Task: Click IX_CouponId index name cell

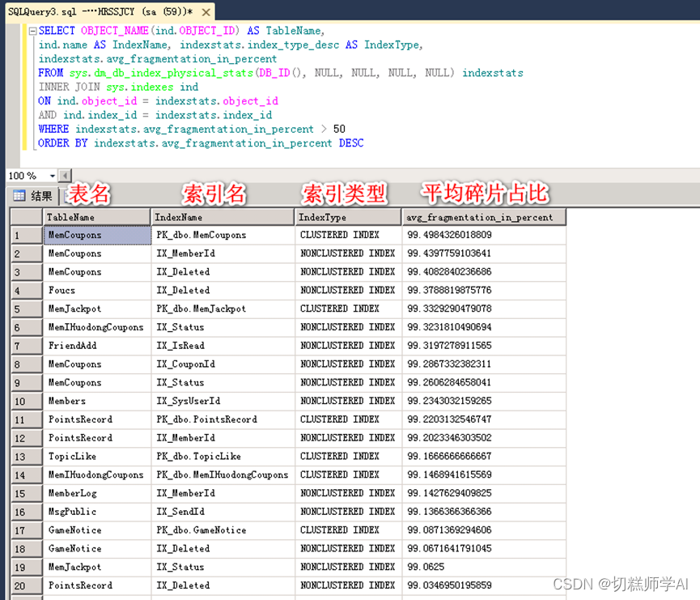Action: [x=223, y=364]
